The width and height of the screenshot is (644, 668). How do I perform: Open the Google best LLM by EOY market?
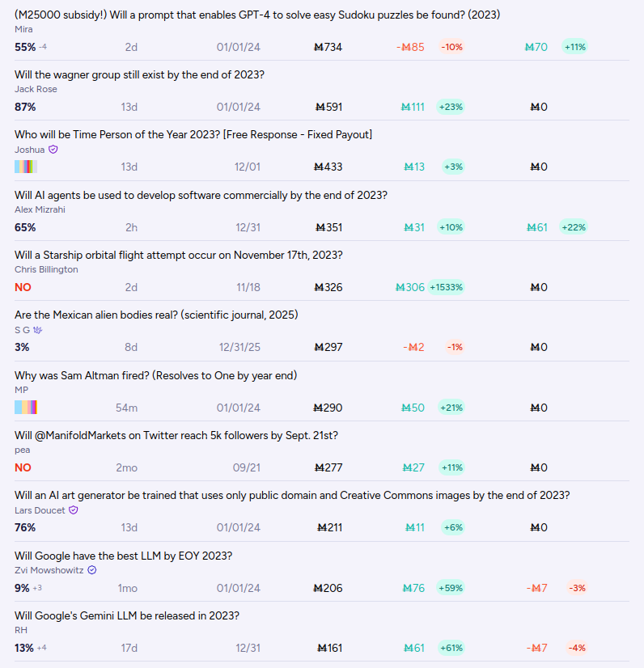click(123, 556)
